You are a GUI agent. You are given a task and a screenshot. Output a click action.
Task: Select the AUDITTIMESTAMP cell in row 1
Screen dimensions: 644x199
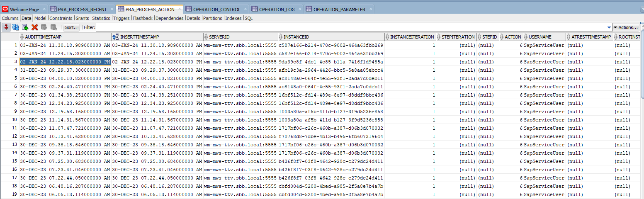click(x=65, y=45)
